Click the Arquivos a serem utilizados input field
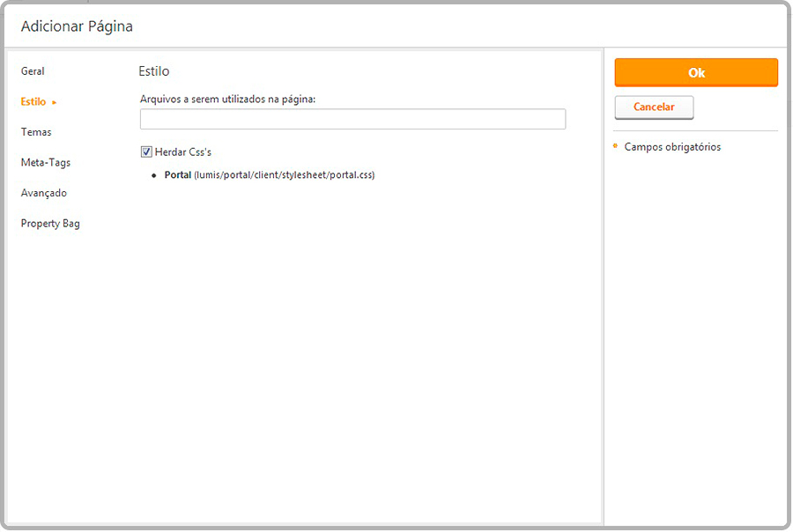This screenshot has width=793, height=532. (352, 119)
